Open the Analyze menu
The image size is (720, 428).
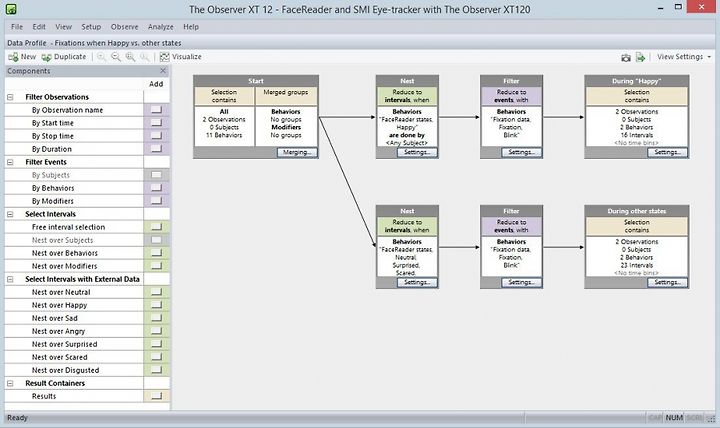[161, 27]
